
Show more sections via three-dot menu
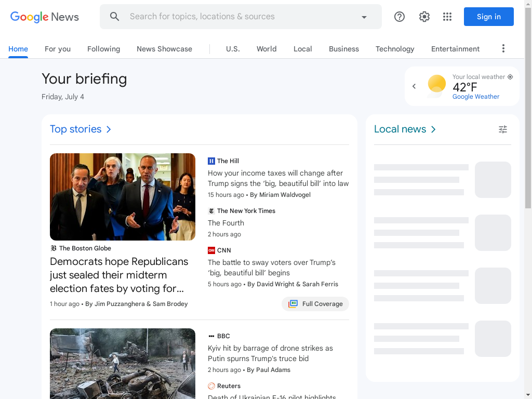(x=503, y=48)
